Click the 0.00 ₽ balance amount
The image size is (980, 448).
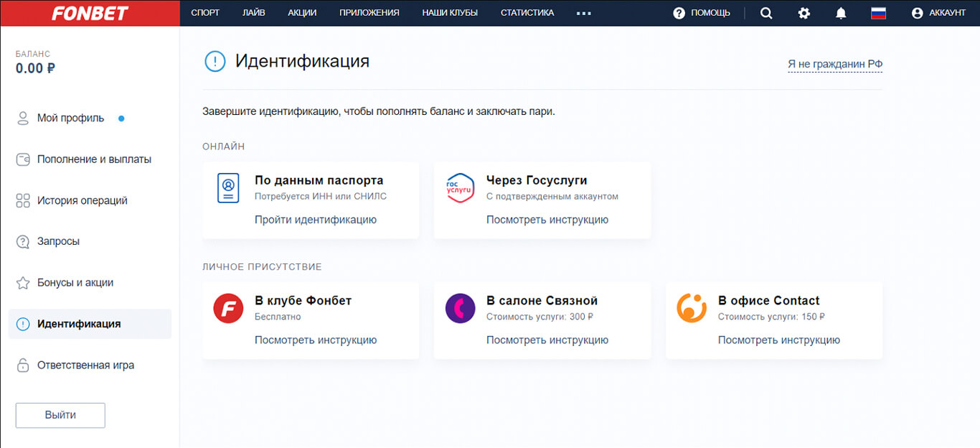coord(36,69)
